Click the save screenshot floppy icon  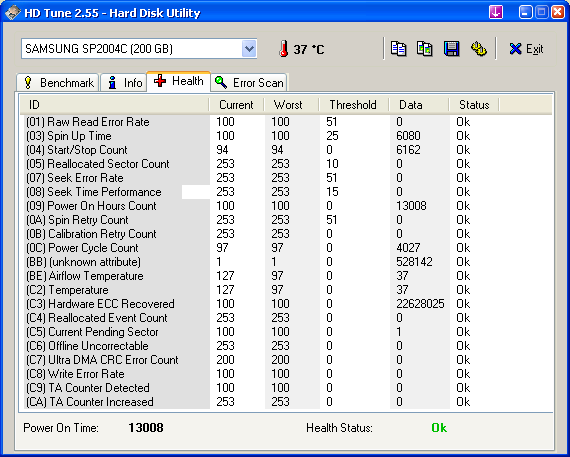pyautogui.click(x=451, y=48)
